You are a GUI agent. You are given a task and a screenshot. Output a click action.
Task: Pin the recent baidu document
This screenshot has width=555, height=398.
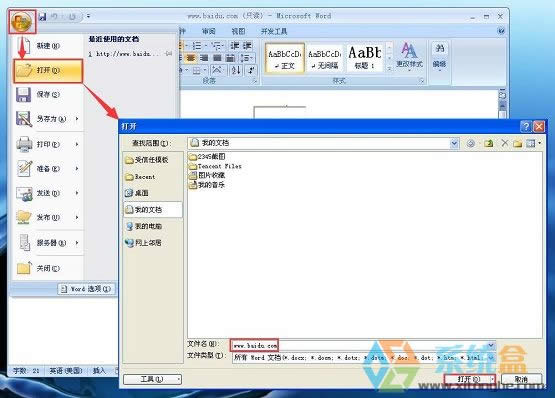pyautogui.click(x=169, y=54)
